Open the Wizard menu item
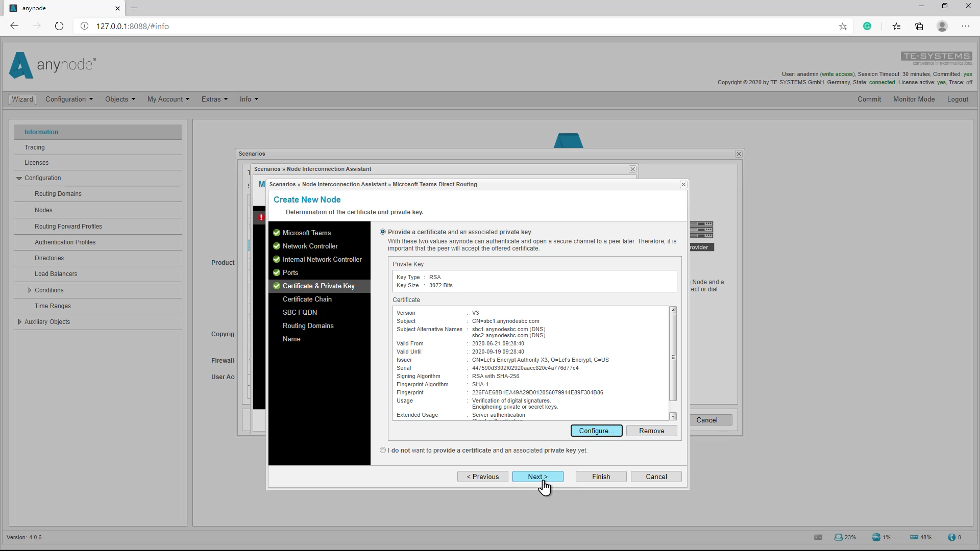The image size is (980, 551). click(x=22, y=99)
